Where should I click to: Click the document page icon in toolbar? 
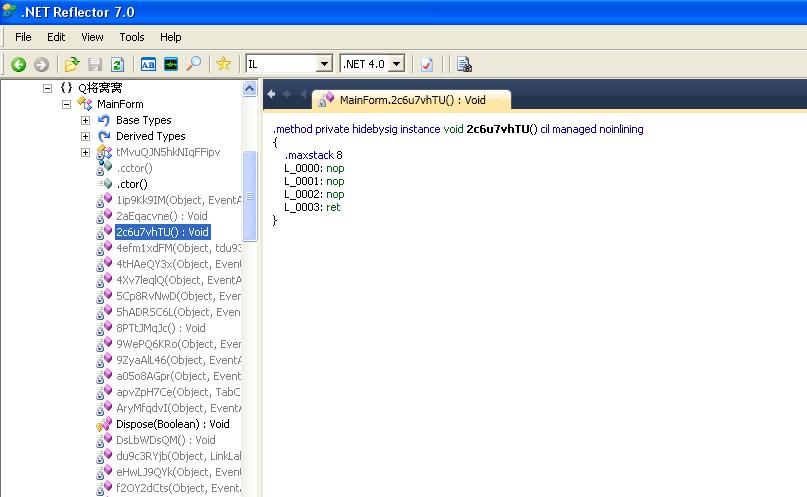(x=464, y=64)
